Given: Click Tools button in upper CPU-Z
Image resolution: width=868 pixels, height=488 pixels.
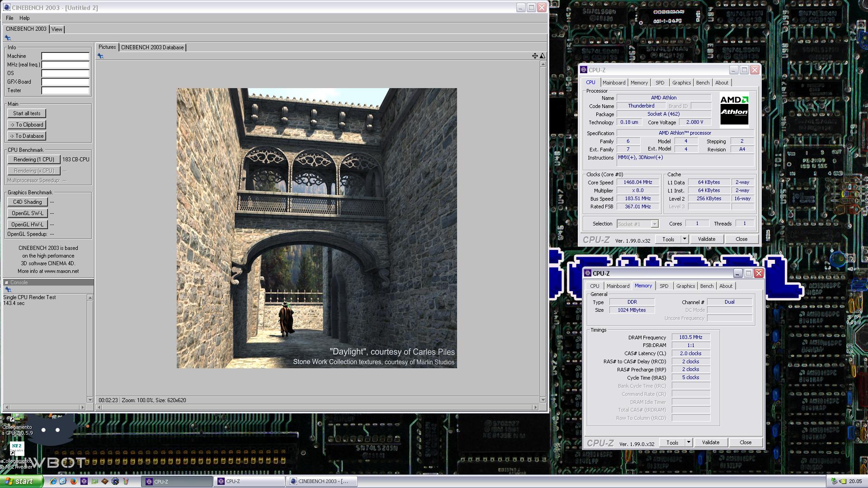Looking at the screenshot, I should (668, 239).
